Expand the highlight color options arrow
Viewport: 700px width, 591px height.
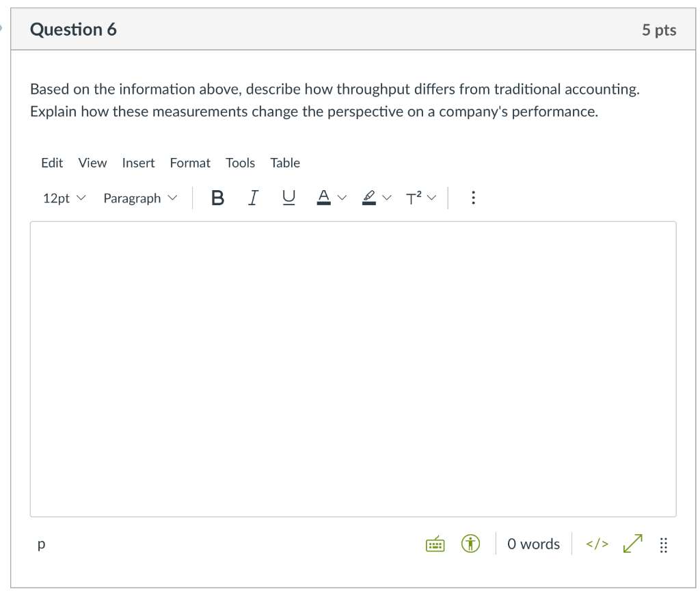click(387, 198)
